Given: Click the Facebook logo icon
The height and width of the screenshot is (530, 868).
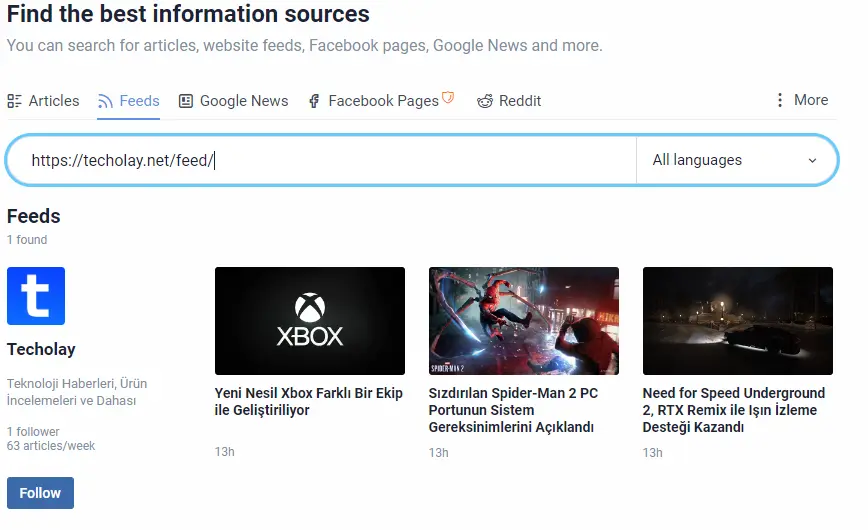Looking at the screenshot, I should 314,101.
